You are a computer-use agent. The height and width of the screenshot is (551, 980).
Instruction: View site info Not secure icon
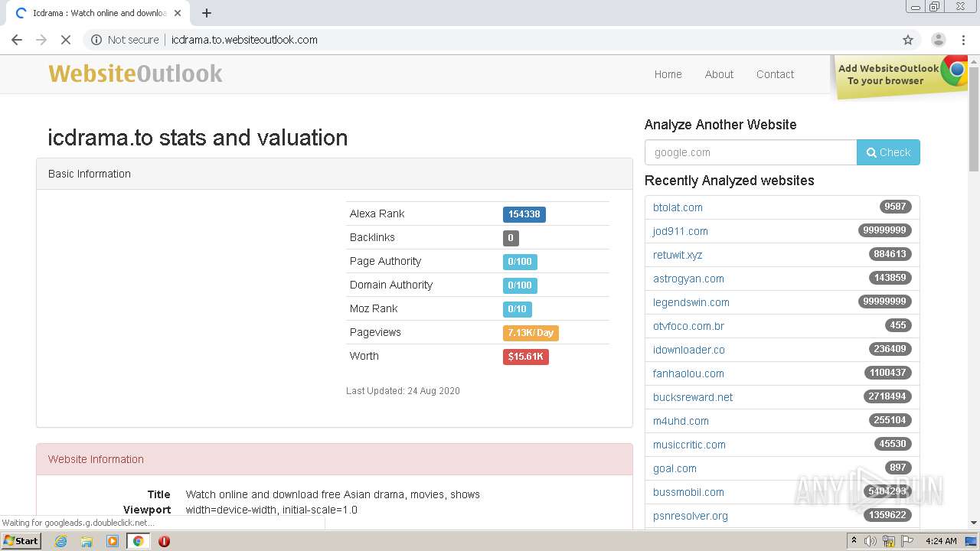coord(96,40)
